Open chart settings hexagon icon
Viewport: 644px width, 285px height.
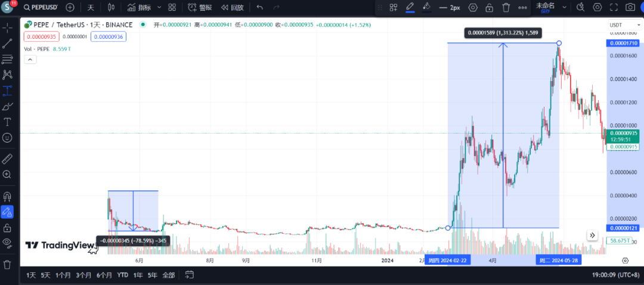pyautogui.click(x=597, y=7)
